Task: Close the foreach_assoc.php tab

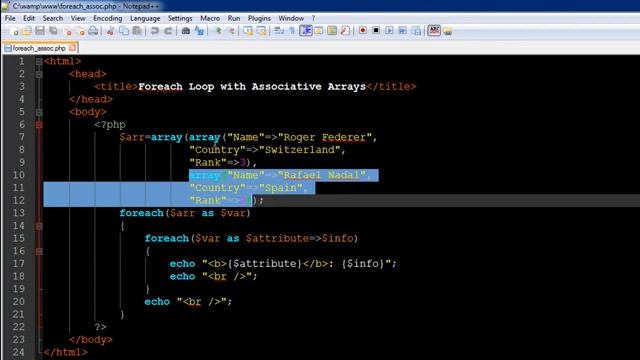Action: click(x=73, y=48)
